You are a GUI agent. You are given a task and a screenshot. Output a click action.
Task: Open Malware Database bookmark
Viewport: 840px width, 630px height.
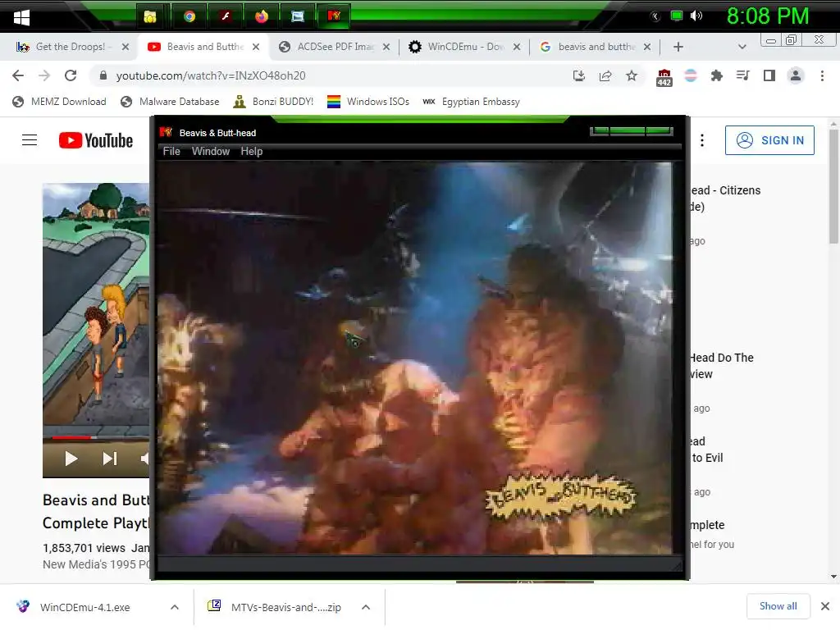pos(170,102)
